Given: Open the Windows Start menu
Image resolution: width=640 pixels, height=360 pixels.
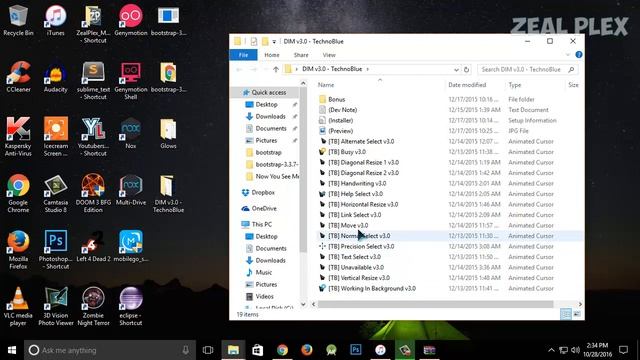Looking at the screenshot, I should 12,350.
